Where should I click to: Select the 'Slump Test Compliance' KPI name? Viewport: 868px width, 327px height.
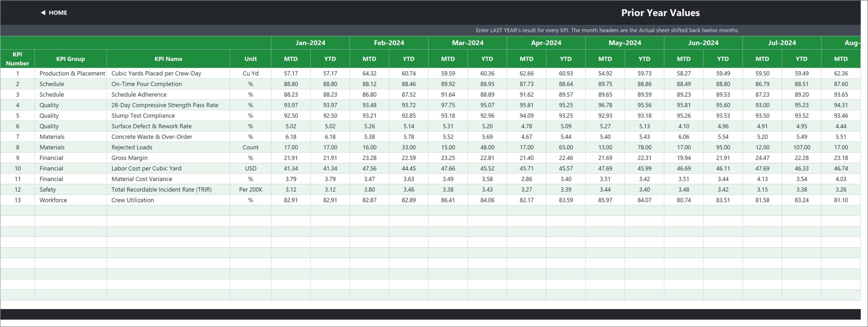[168, 115]
